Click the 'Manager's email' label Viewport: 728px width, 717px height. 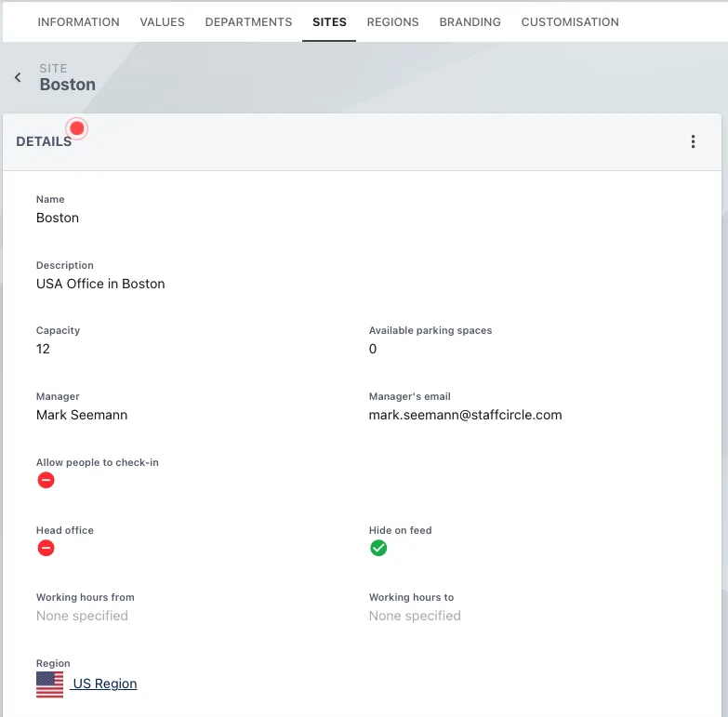pyautogui.click(x=409, y=396)
